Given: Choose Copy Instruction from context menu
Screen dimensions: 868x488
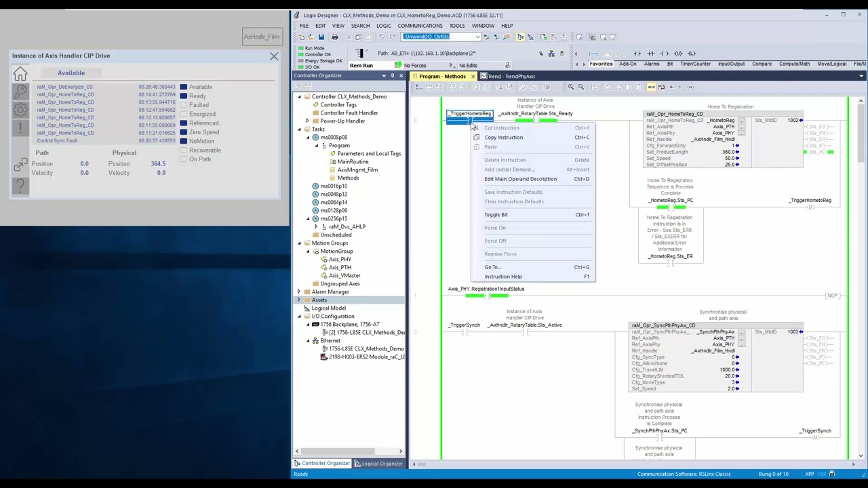Looking at the screenshot, I should [x=532, y=138].
